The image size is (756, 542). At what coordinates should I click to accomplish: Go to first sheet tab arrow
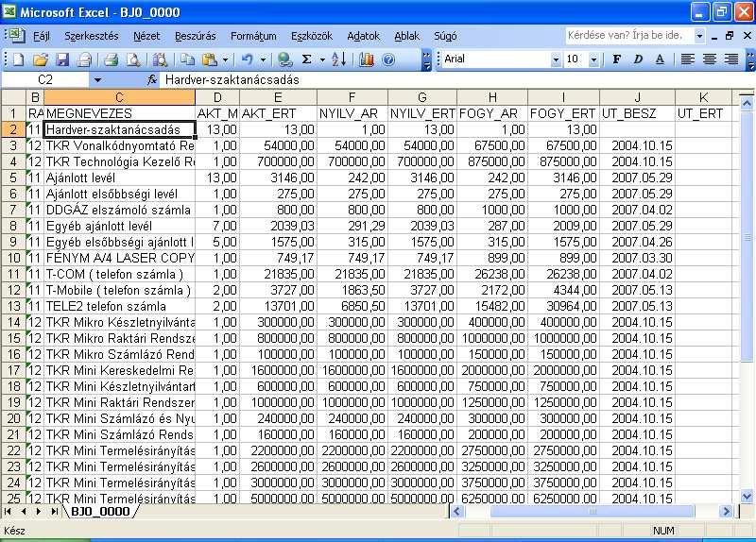click(9, 511)
